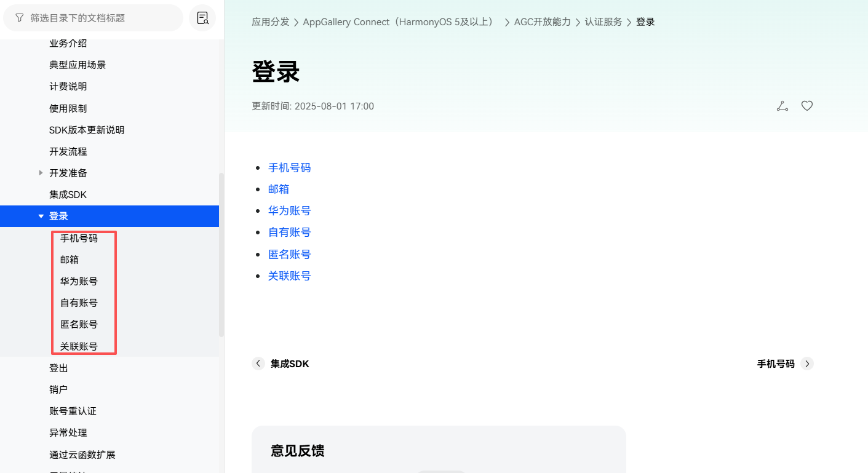
Task: Expand the 开发准备 sidebar section
Action: [x=41, y=173]
